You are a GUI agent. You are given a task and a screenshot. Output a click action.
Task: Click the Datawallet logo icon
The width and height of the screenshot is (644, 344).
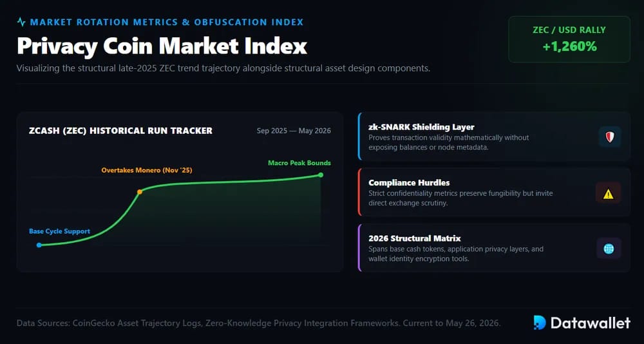pos(539,323)
